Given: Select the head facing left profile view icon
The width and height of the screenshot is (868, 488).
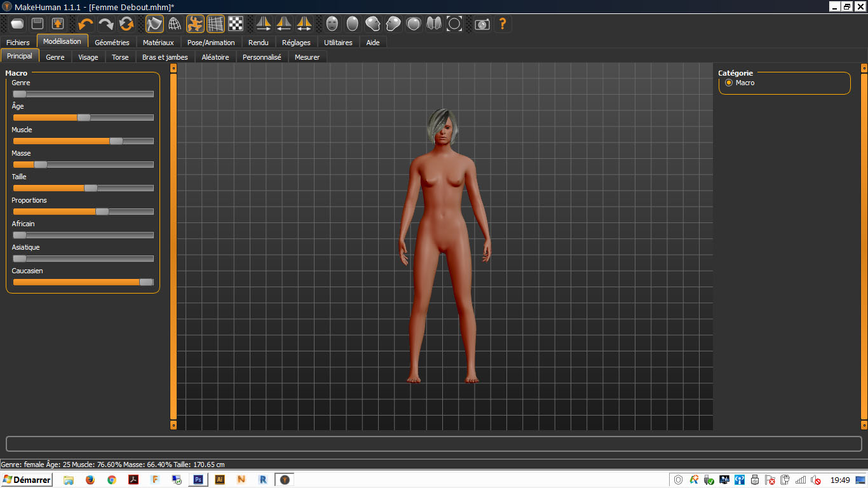Looking at the screenshot, I should pyautogui.click(x=373, y=24).
